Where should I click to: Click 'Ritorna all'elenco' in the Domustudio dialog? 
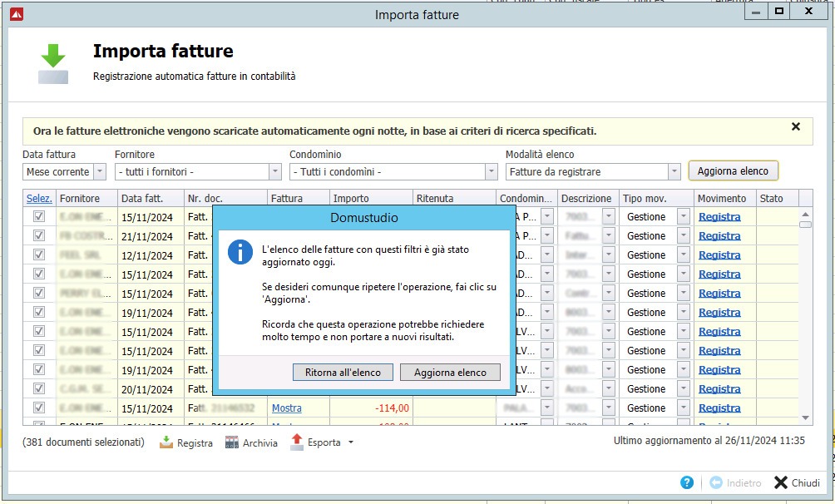[x=343, y=373]
